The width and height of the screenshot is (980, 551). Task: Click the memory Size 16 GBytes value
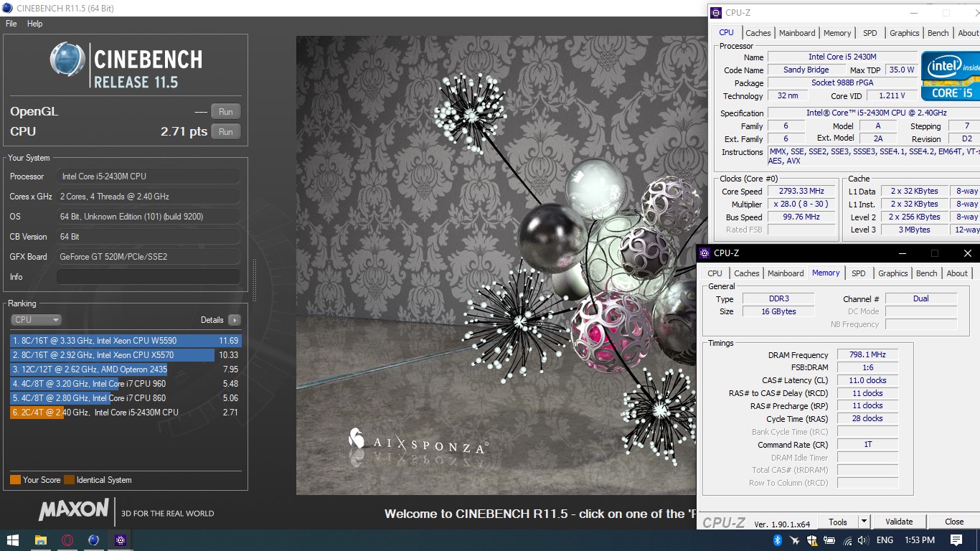[x=778, y=311]
